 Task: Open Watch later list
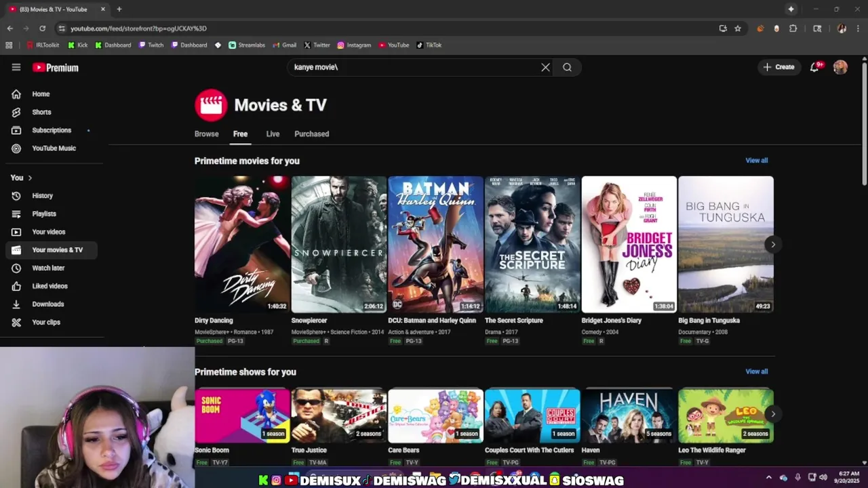pyautogui.click(x=52, y=268)
